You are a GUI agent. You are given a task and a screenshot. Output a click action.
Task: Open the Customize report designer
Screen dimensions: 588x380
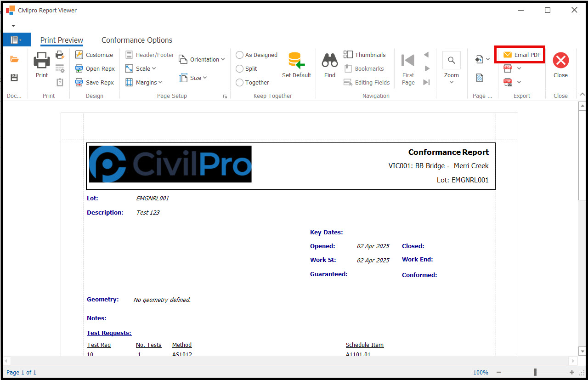(94, 55)
